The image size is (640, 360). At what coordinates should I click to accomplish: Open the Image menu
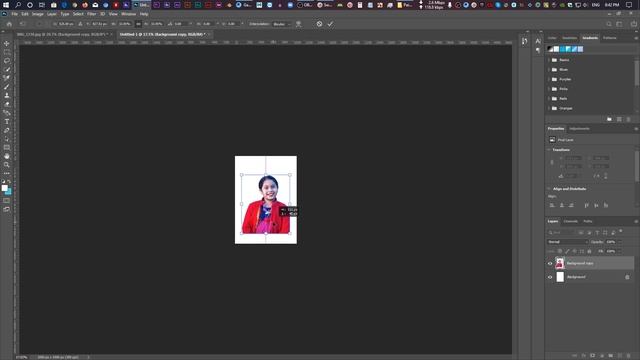tap(38, 14)
